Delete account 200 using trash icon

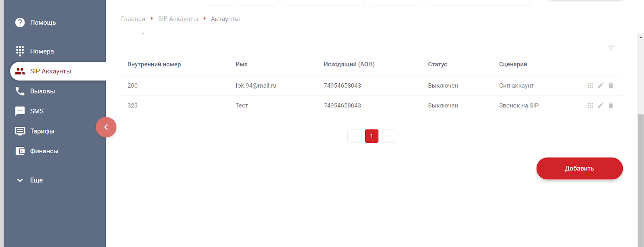pos(611,85)
